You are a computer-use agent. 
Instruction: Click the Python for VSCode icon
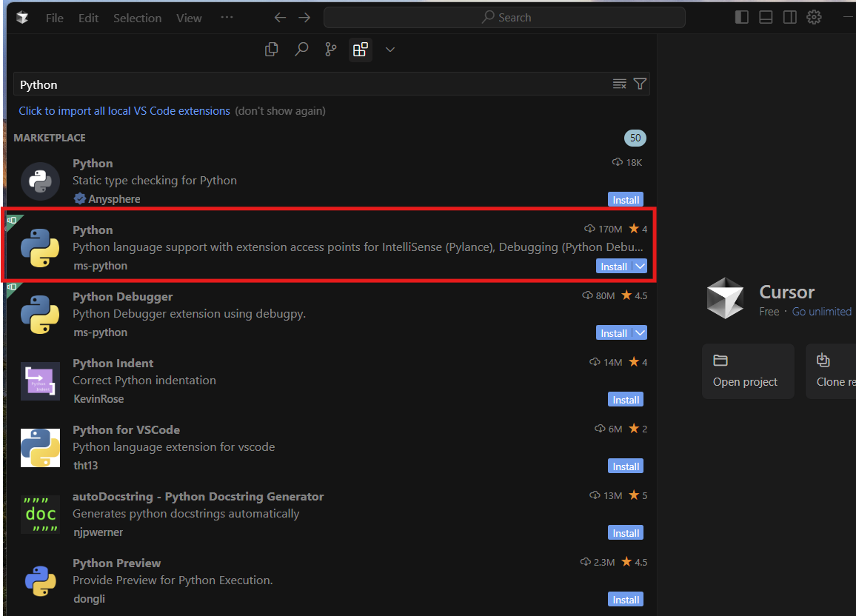pos(40,447)
